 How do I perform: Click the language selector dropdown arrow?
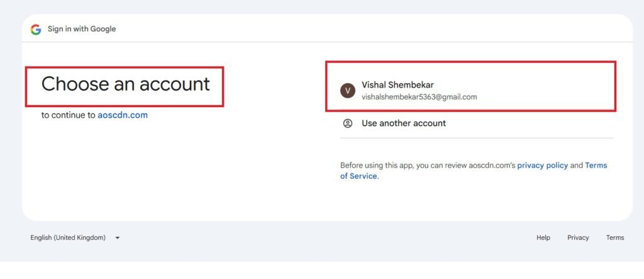[x=118, y=238]
